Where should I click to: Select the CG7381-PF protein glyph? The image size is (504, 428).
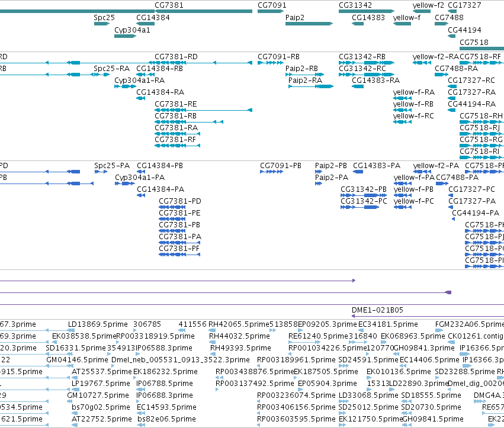click(x=179, y=255)
